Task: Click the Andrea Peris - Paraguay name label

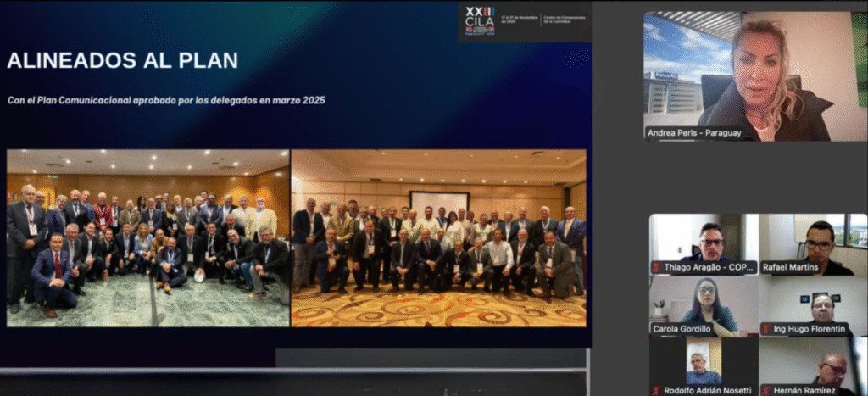Action: [x=694, y=133]
